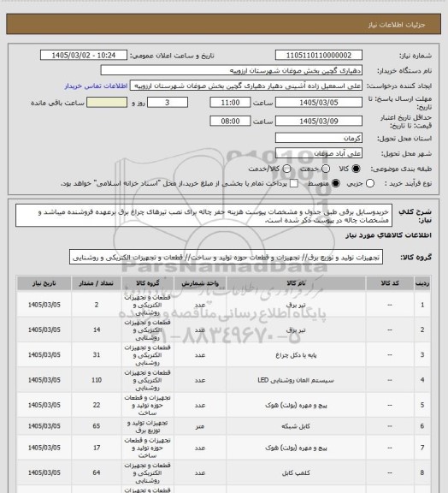Click the جزئیات اطلاعات نیاز page header
448x493 pixels.
pos(397,25)
